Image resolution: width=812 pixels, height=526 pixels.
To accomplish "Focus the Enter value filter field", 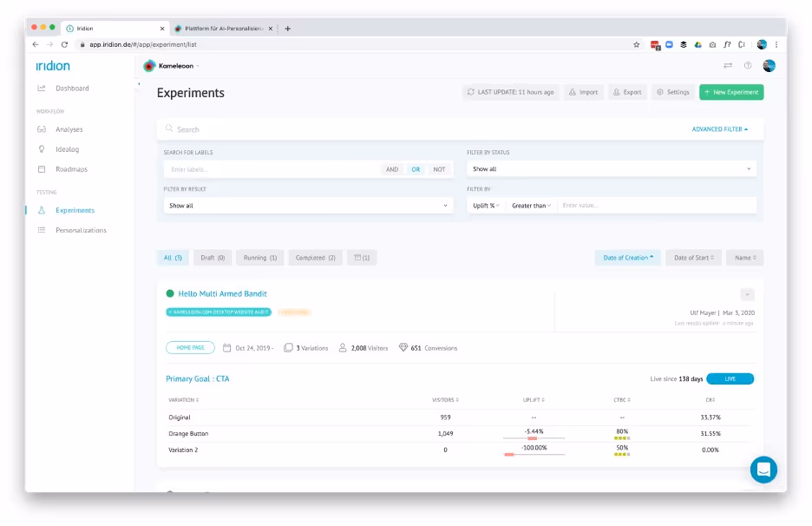I will pyautogui.click(x=657, y=206).
